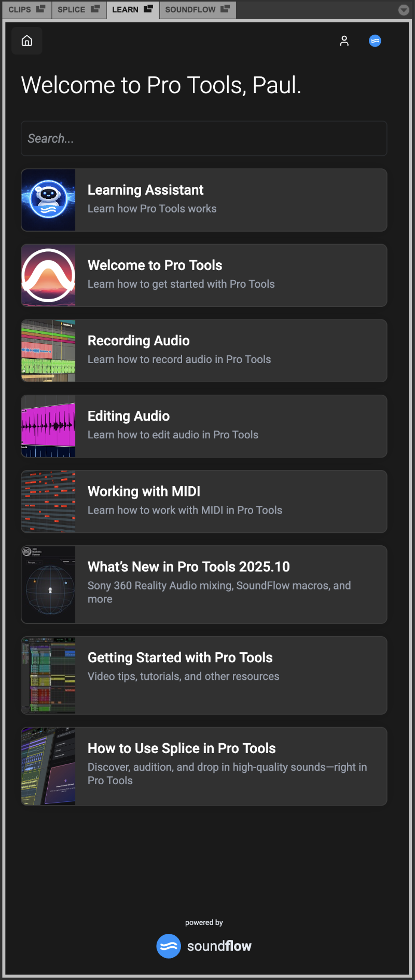The image size is (415, 980).
Task: Open the Recording Audio lesson title
Action: [139, 341]
